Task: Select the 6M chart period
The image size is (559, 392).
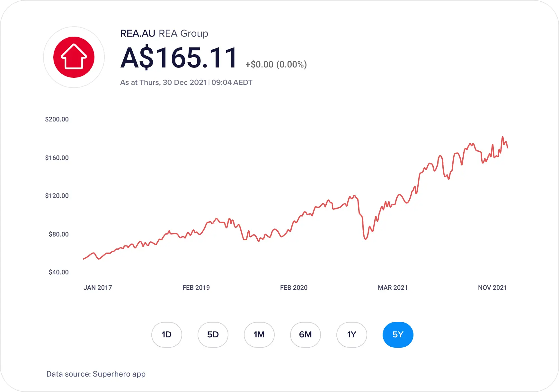Action: point(306,335)
